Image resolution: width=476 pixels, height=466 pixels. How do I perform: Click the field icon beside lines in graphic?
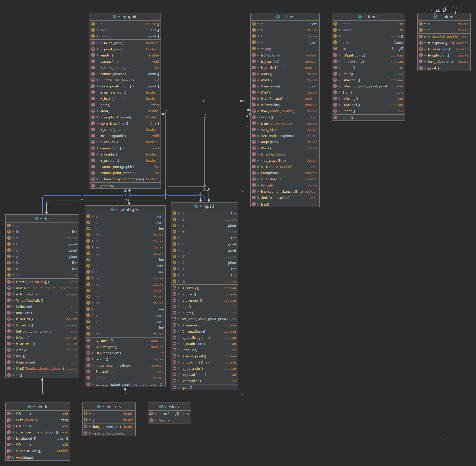point(93,30)
